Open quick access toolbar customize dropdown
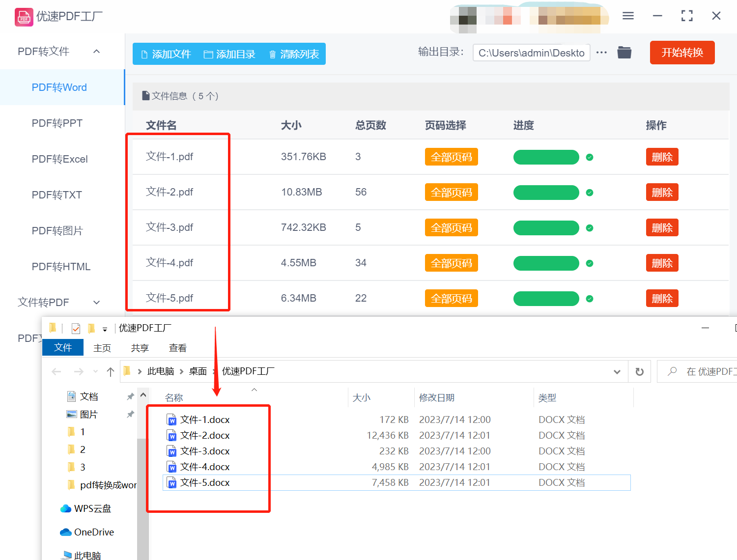Viewport: 737px width, 560px height. coord(105,329)
